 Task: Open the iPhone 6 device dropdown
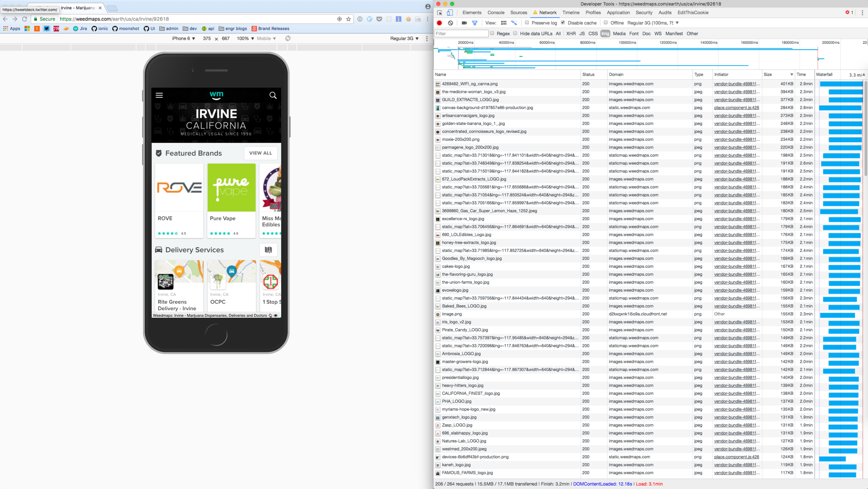[183, 38]
